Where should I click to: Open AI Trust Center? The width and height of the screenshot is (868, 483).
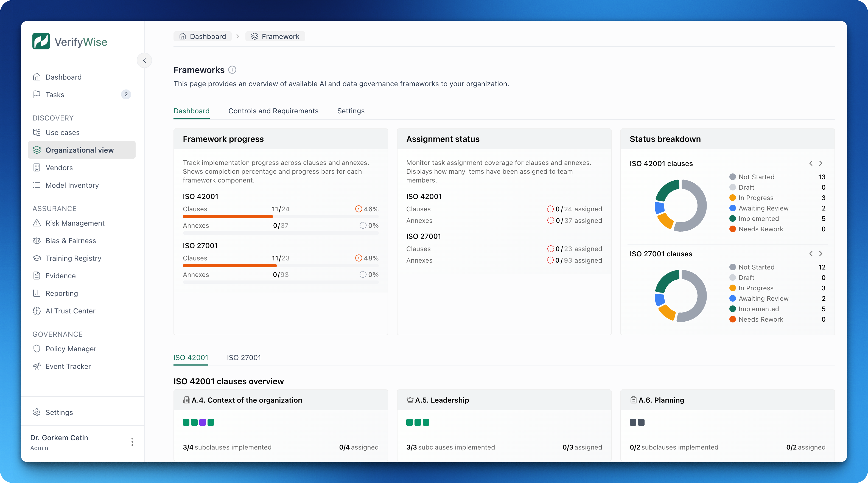tap(71, 311)
